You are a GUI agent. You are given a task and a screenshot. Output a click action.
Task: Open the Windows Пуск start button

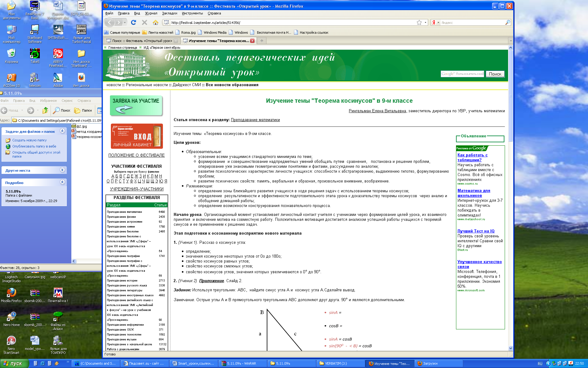14,363
